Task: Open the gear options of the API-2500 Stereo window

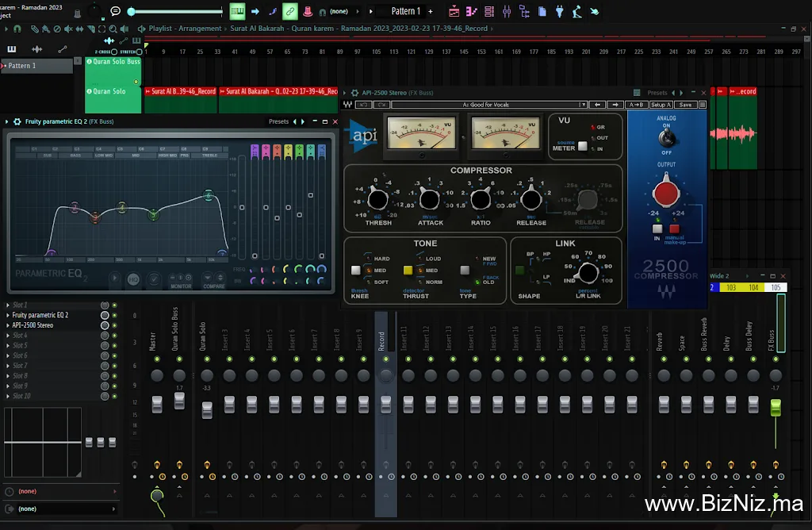Action: 354,93
